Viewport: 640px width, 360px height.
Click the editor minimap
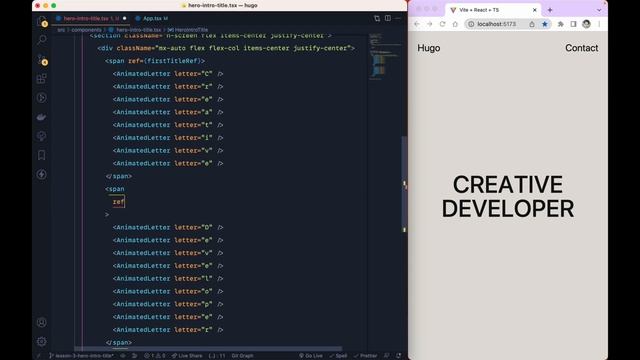[384, 57]
